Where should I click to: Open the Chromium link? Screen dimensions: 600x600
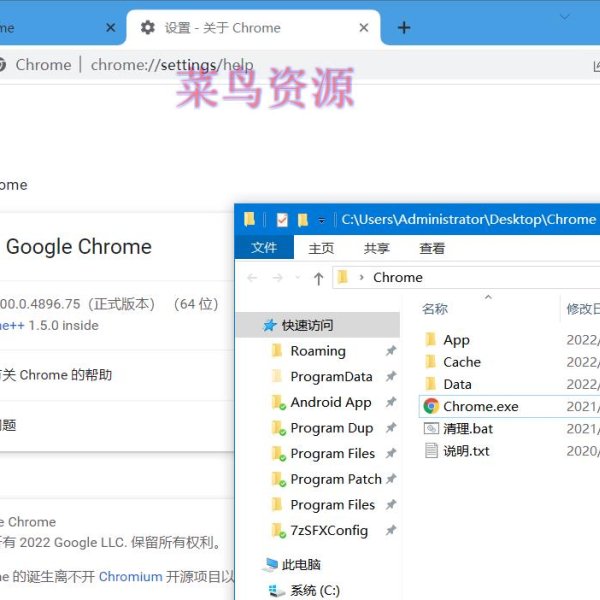[x=130, y=576]
